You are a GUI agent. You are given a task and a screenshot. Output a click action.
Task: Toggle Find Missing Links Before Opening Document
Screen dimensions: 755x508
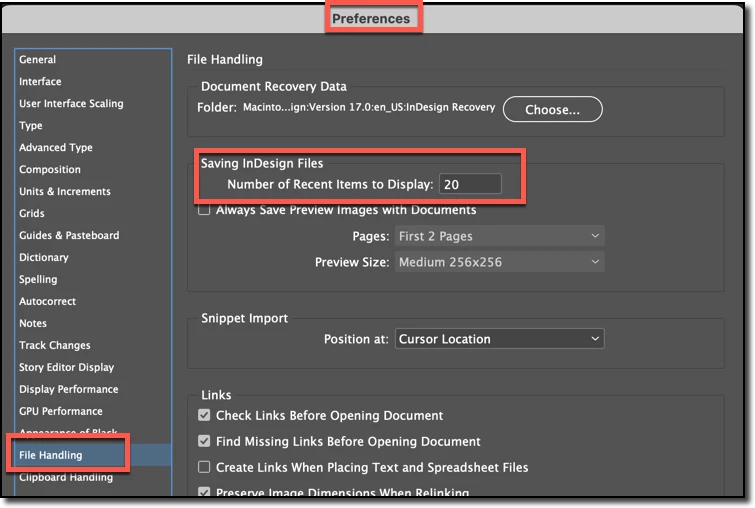pyautogui.click(x=204, y=441)
